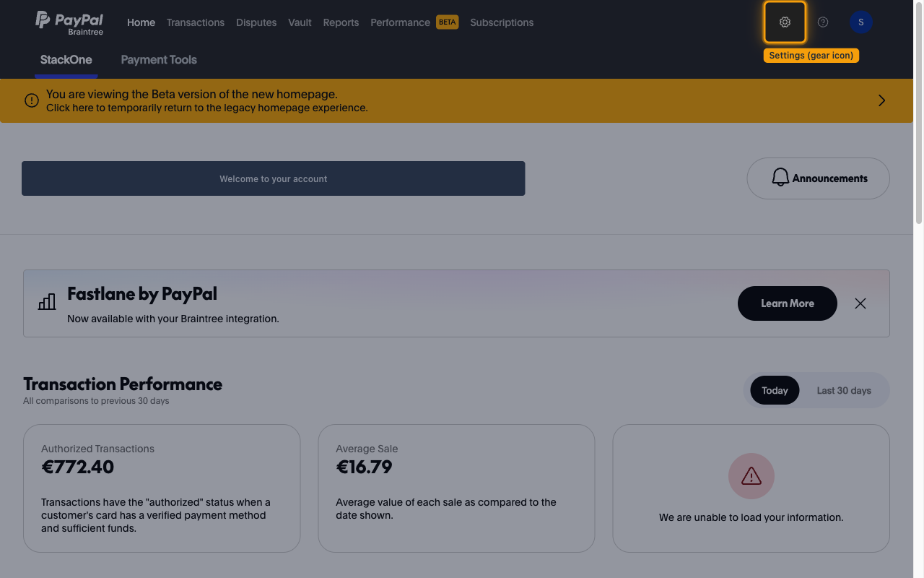This screenshot has height=578, width=924.
Task: Click the beta notice warning icon
Action: pos(32,100)
